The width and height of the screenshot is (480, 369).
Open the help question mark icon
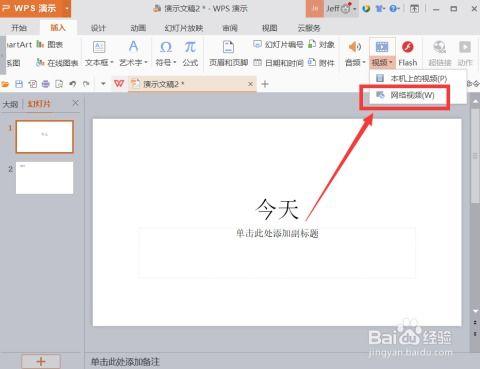click(x=394, y=8)
